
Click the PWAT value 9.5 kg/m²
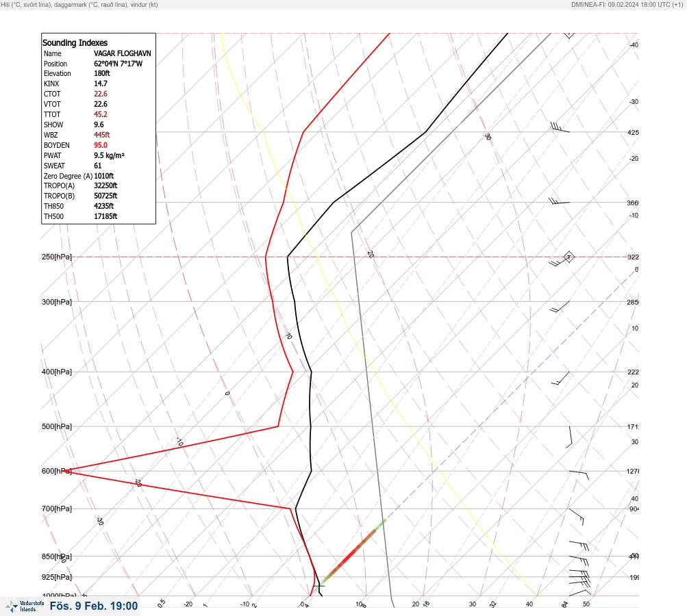109,155
